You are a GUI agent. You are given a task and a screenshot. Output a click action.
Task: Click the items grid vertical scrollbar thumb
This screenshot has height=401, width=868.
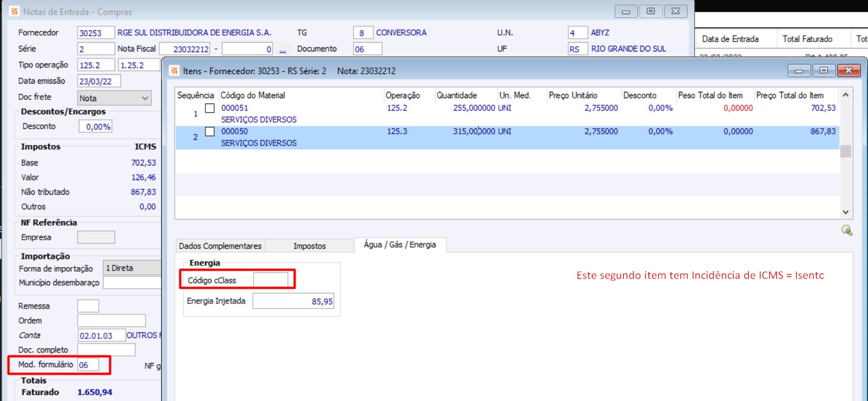click(x=846, y=151)
